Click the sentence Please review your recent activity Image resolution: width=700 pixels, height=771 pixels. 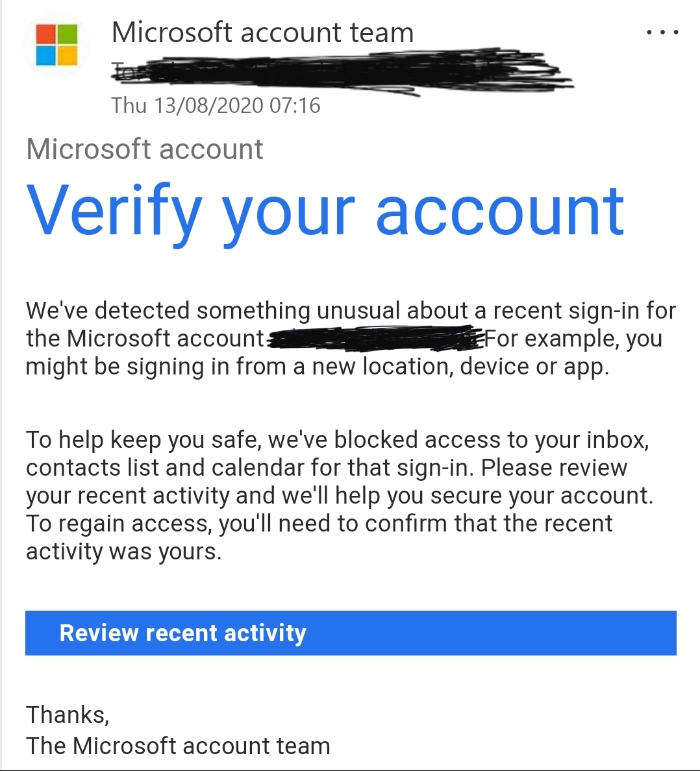point(340,482)
